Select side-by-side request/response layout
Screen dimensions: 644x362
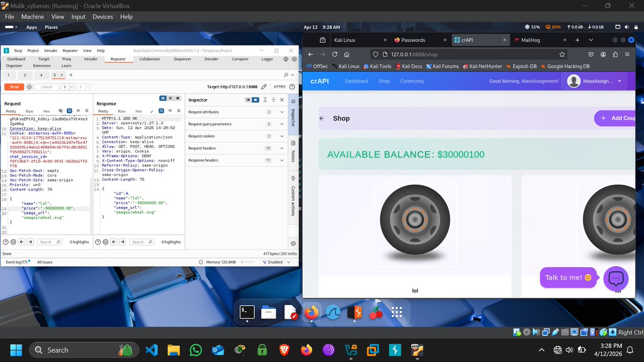[x=163, y=99]
